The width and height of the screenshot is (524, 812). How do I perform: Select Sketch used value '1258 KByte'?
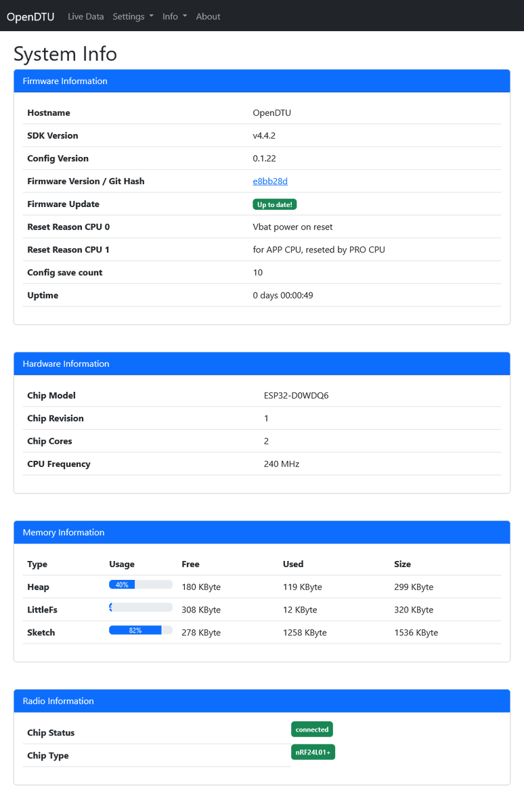point(305,633)
